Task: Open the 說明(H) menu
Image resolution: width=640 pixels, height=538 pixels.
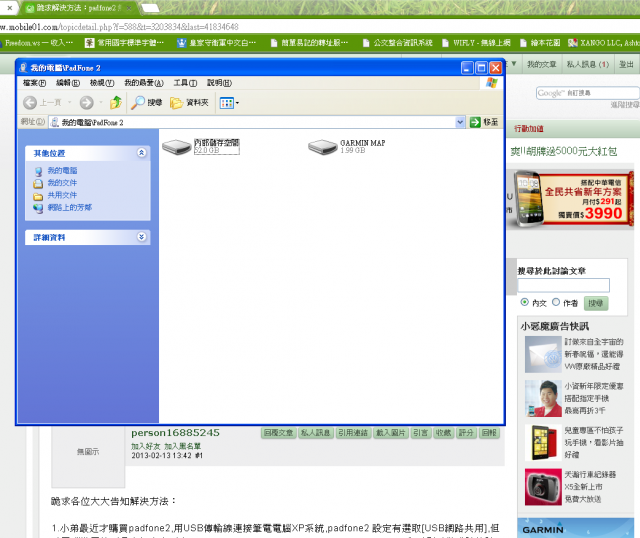Action: [219, 83]
